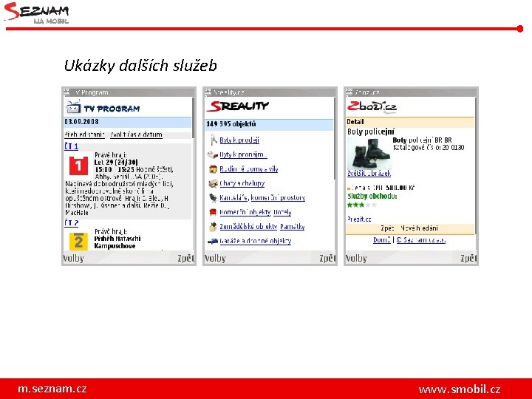Click the red icon beside Komerční objekty
Screen dimensions: 532x399
point(213,212)
